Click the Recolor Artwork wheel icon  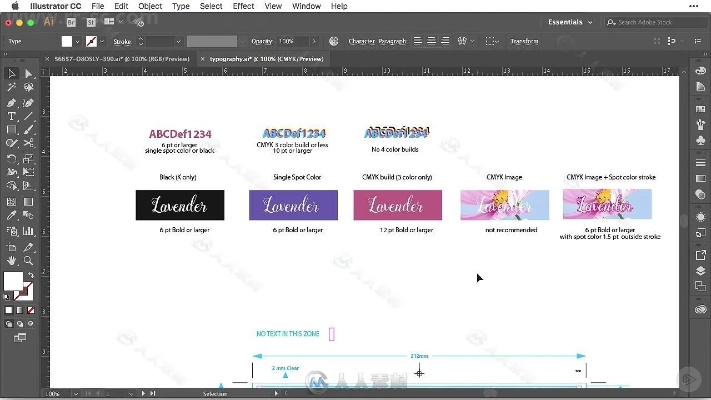[333, 42]
